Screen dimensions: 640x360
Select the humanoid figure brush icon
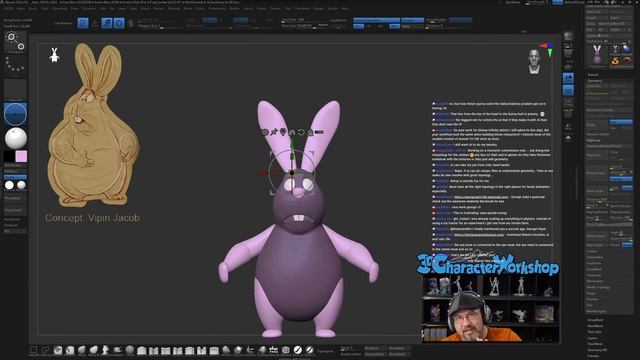(x=106, y=350)
